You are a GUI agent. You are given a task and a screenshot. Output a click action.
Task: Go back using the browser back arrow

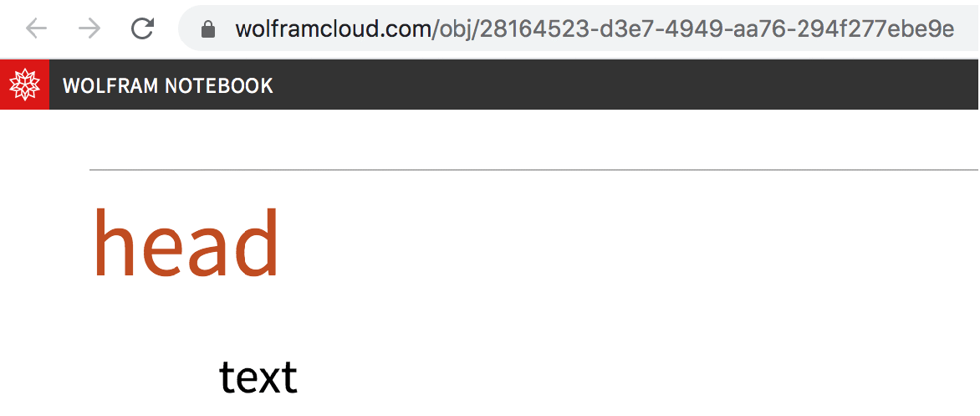coord(36,28)
